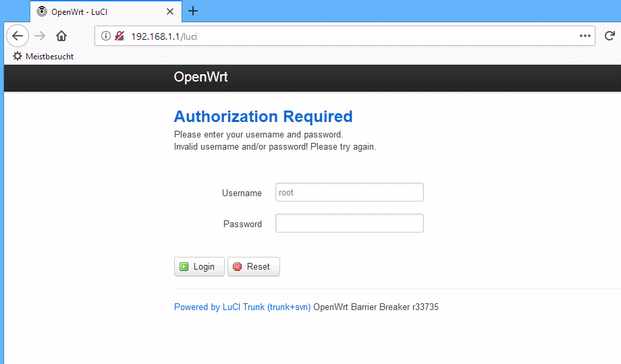Click the forward navigation arrow

click(x=40, y=36)
